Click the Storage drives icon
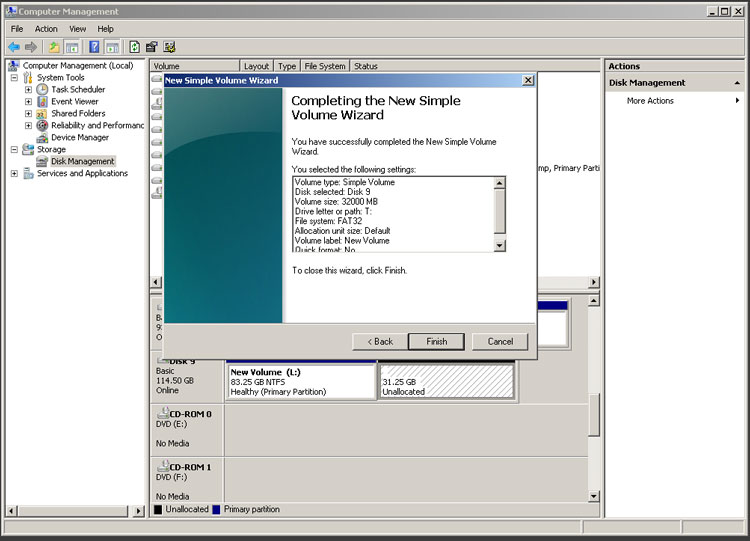 tap(28, 149)
